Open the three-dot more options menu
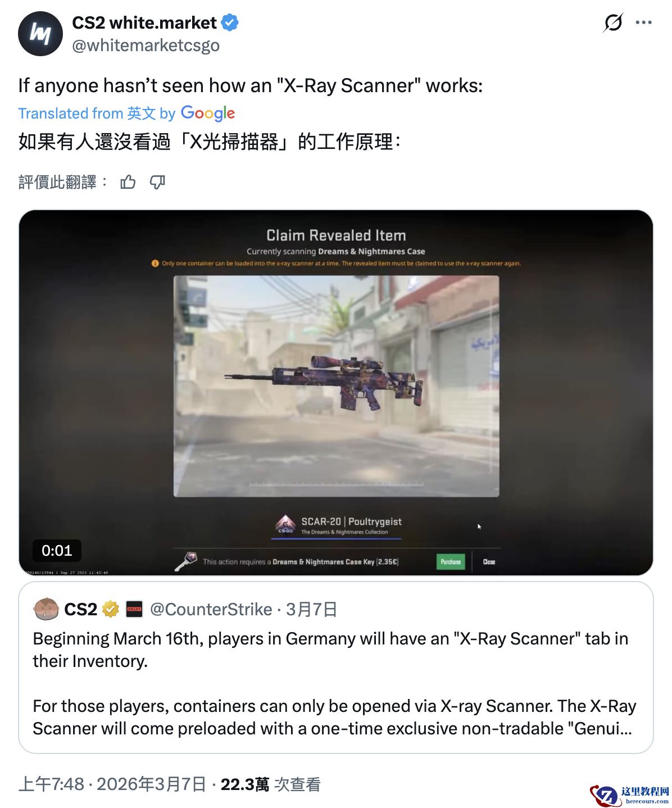 (x=643, y=23)
